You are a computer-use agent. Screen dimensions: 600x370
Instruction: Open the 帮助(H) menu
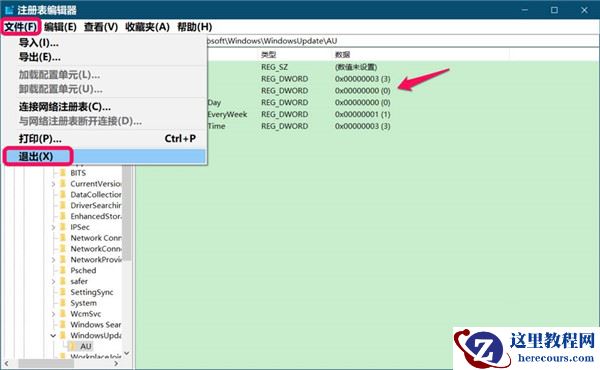click(194, 27)
